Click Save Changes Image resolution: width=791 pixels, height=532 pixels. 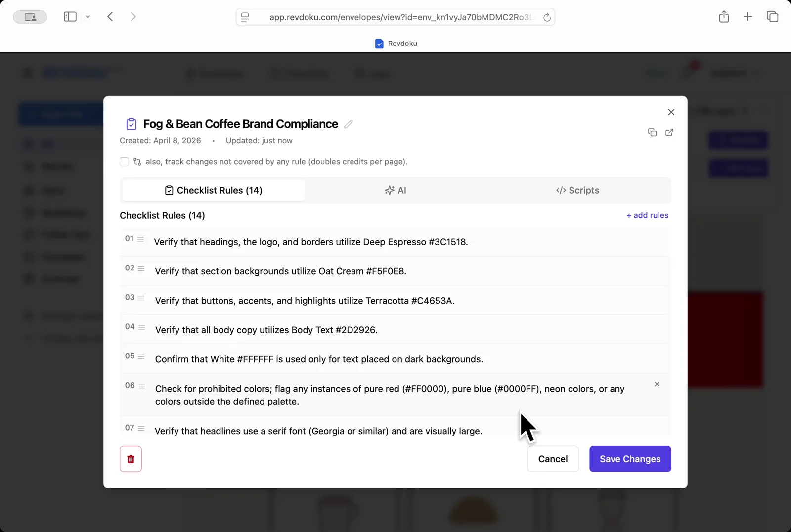[x=630, y=459]
